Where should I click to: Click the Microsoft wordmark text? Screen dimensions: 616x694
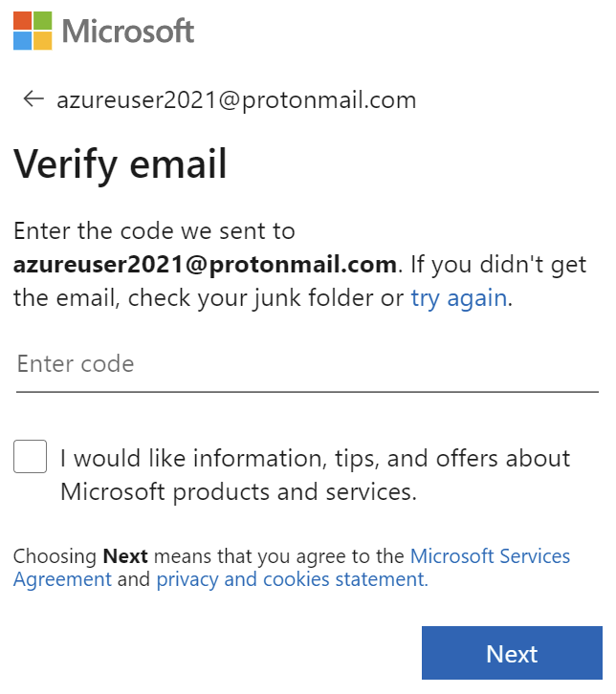pyautogui.click(x=128, y=31)
